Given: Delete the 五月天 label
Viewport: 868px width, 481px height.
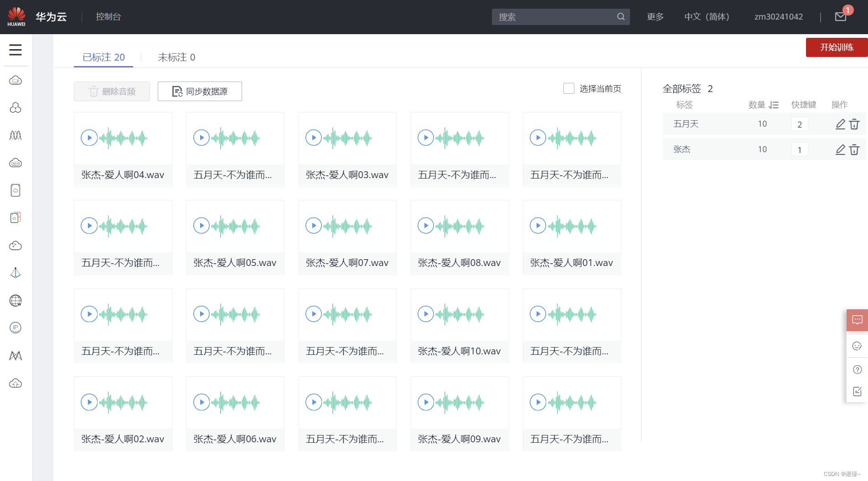Looking at the screenshot, I should (855, 124).
